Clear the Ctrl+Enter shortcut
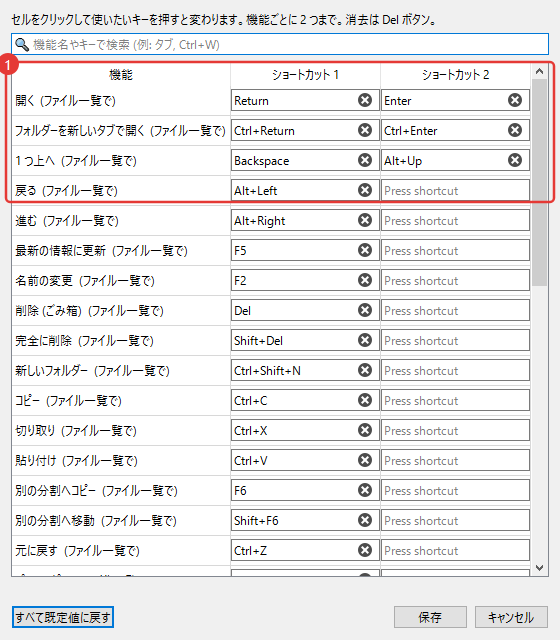Screen dimensions: 560x640 point(515,130)
